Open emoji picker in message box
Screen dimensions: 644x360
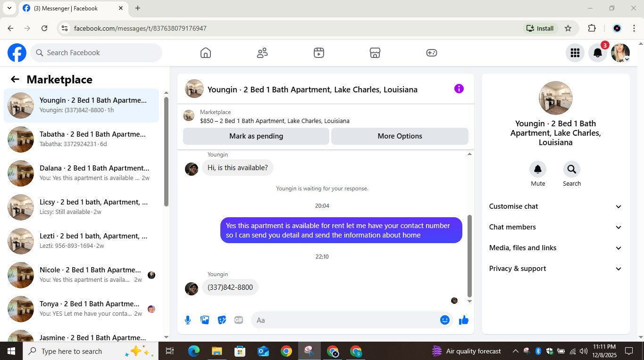coord(445,320)
